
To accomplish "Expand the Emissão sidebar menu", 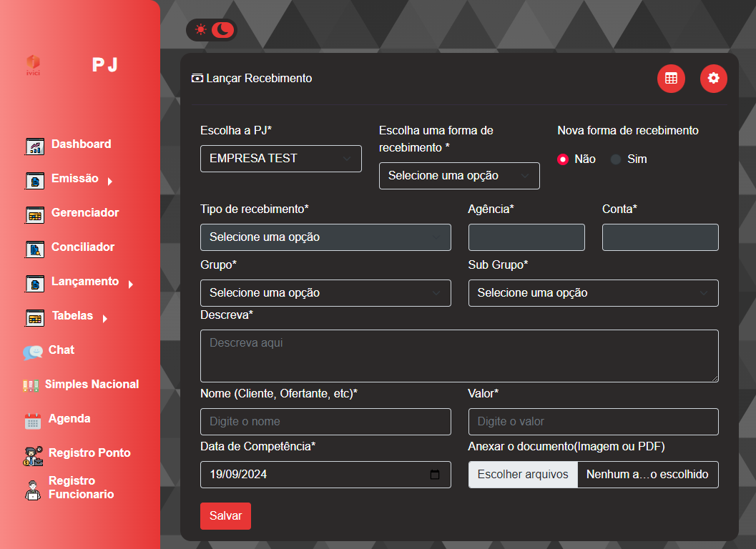I will click(x=74, y=179).
